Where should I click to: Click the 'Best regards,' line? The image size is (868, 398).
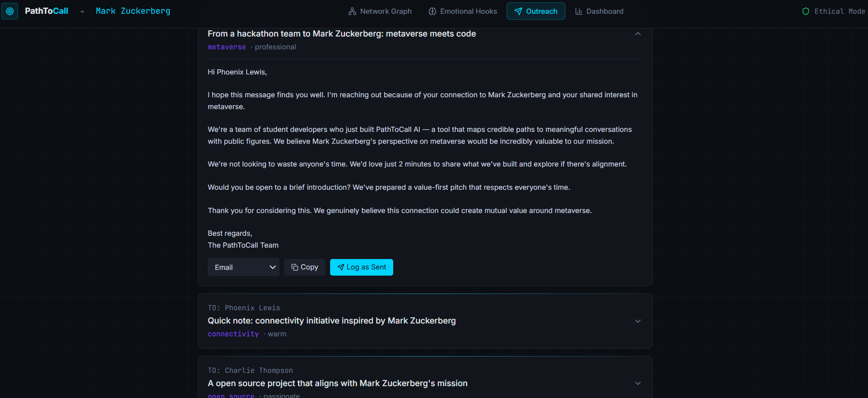click(230, 233)
